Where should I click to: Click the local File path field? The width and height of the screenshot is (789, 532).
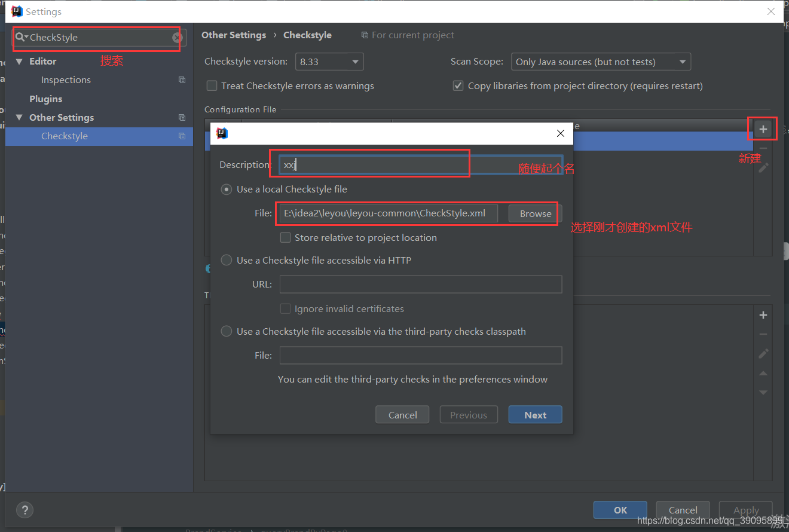[389, 213]
